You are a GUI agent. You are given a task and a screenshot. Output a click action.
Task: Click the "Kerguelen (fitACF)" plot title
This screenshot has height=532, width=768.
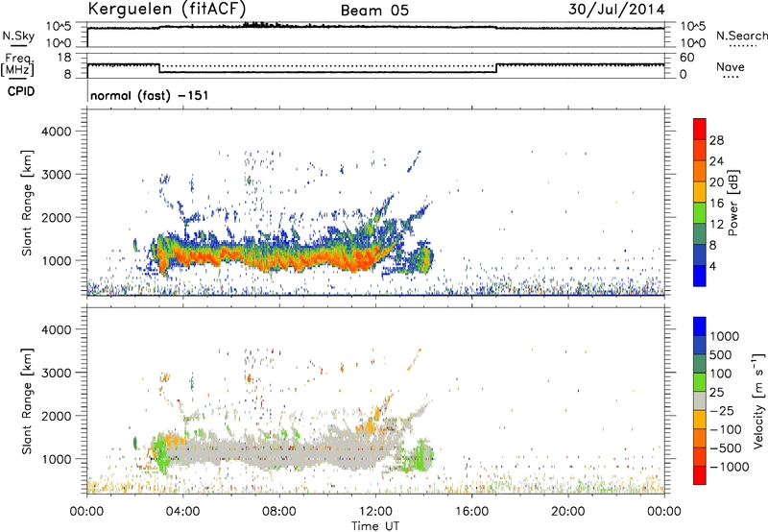167,9
